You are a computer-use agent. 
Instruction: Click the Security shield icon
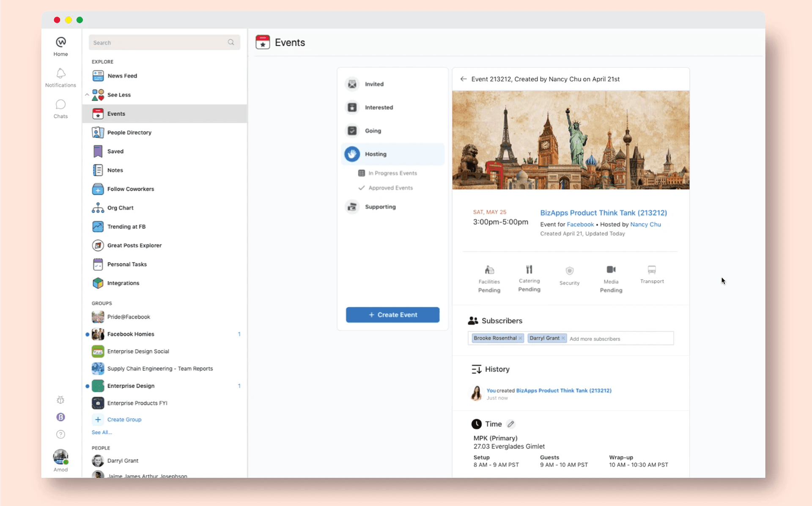(x=569, y=271)
